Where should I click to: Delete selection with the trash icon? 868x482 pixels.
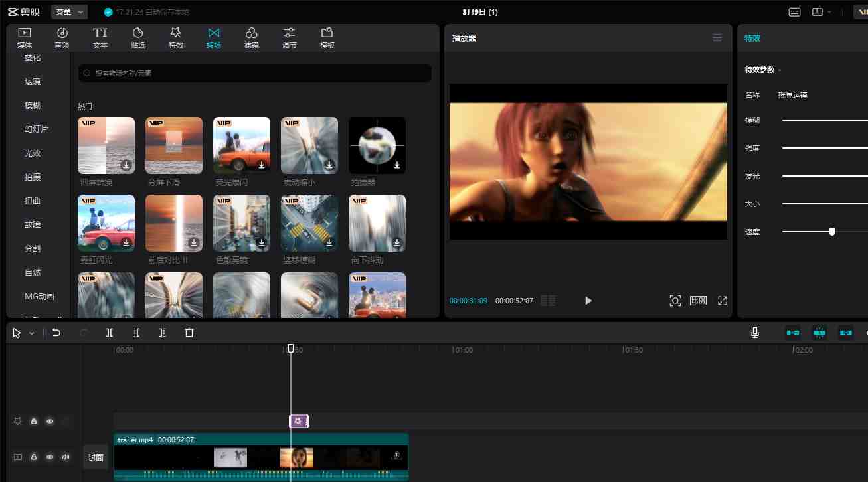[189, 332]
